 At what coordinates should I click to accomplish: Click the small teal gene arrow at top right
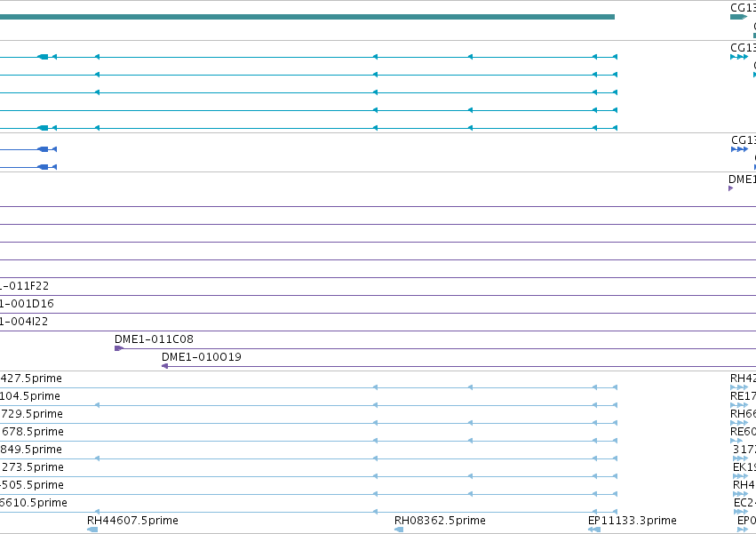[x=738, y=17]
